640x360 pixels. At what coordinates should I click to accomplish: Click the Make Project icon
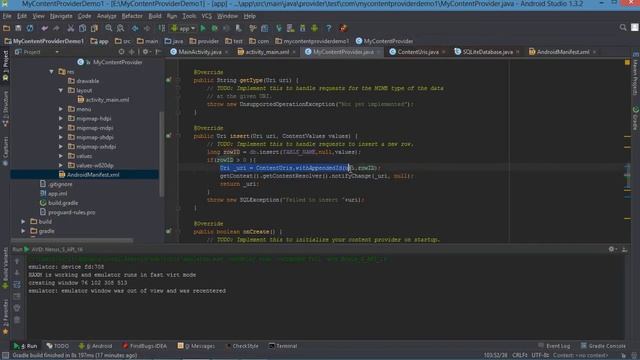point(162,28)
